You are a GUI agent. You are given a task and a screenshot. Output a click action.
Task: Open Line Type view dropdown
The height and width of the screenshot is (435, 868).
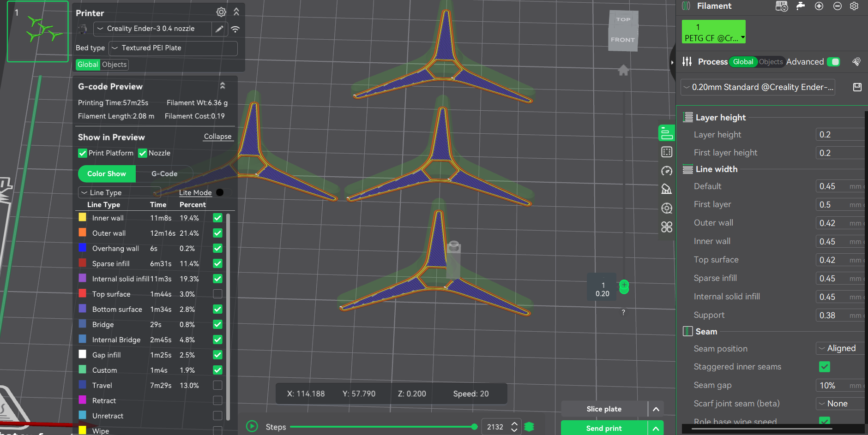(119, 192)
